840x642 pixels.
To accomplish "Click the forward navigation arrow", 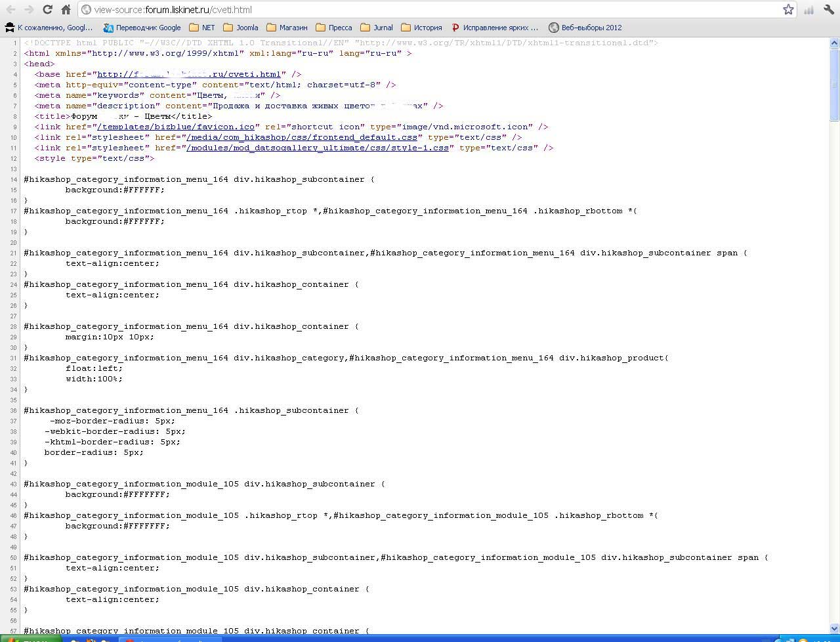I will point(29,10).
